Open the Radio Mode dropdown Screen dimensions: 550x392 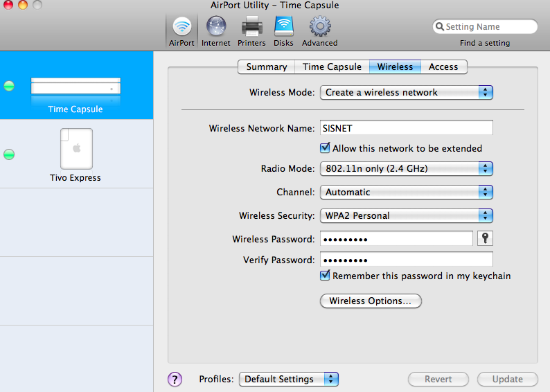point(407,169)
